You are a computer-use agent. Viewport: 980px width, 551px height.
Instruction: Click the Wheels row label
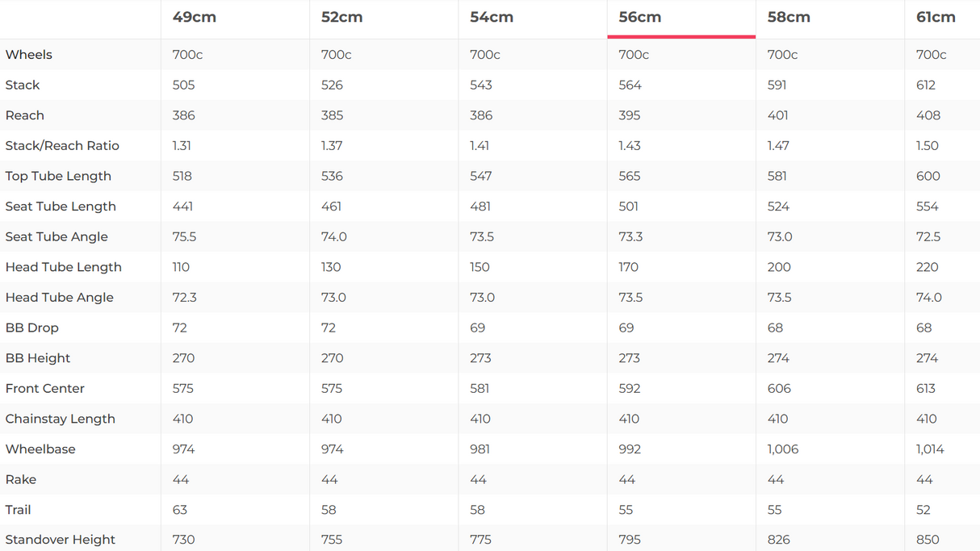(x=29, y=55)
